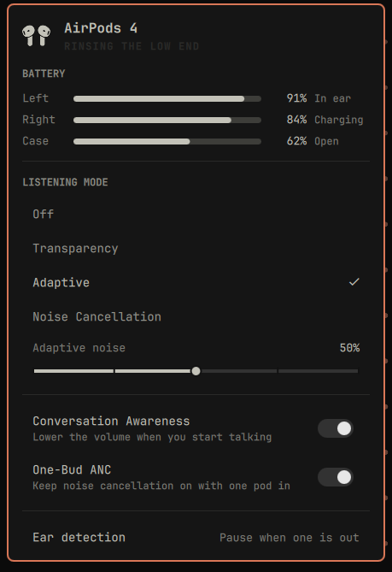Click the 91% In ear status
This screenshot has width=392, height=572.
point(319,98)
